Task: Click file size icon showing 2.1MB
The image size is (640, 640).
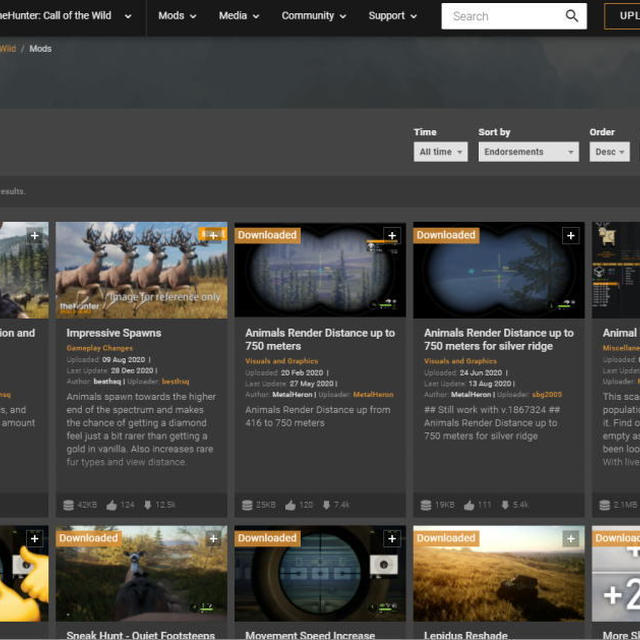Action: pyautogui.click(x=604, y=505)
